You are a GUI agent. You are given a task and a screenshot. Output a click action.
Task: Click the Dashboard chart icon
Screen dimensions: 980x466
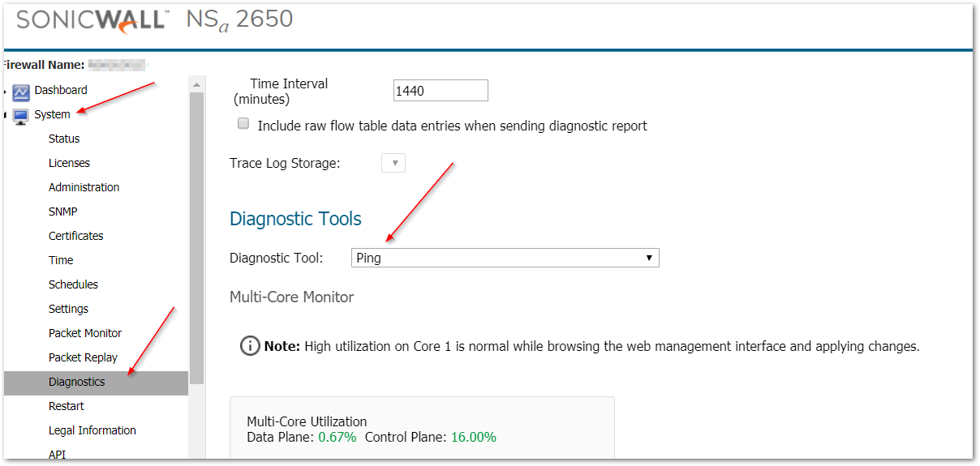[x=21, y=92]
